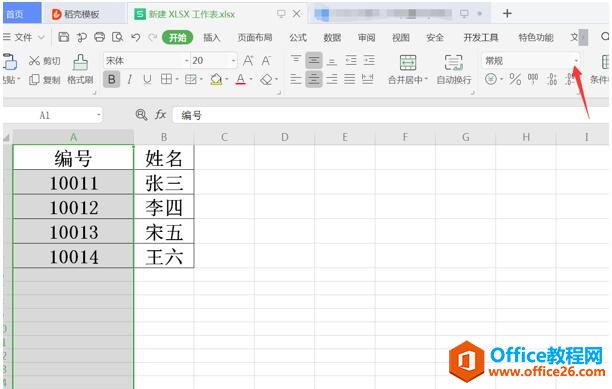Align text to top of cell

pyautogui.click(x=296, y=60)
